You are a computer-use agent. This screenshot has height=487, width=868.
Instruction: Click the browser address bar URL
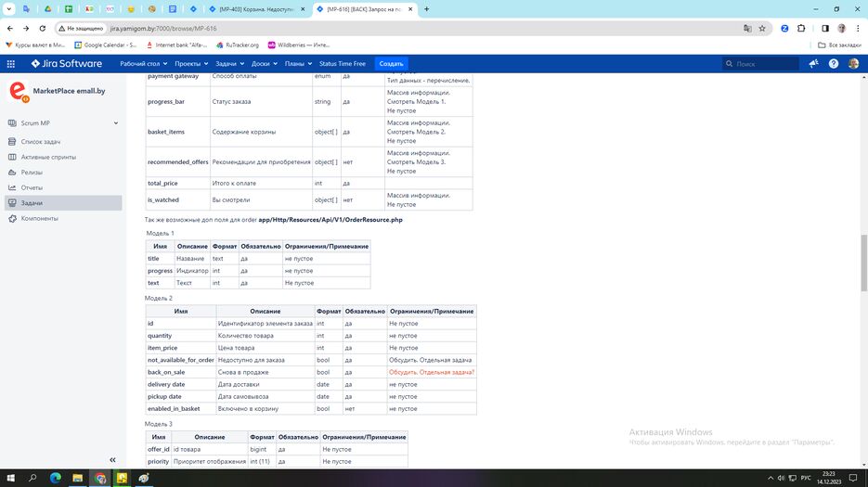pyautogui.click(x=163, y=28)
